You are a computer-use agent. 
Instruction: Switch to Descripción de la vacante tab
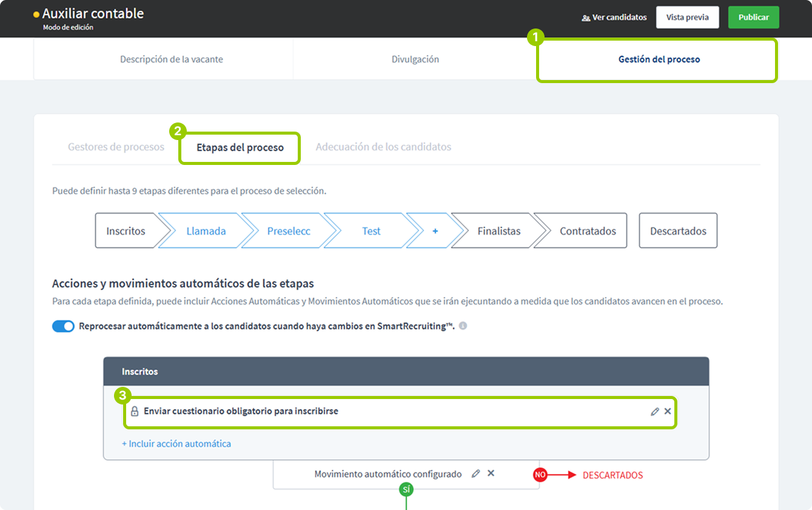tap(171, 59)
